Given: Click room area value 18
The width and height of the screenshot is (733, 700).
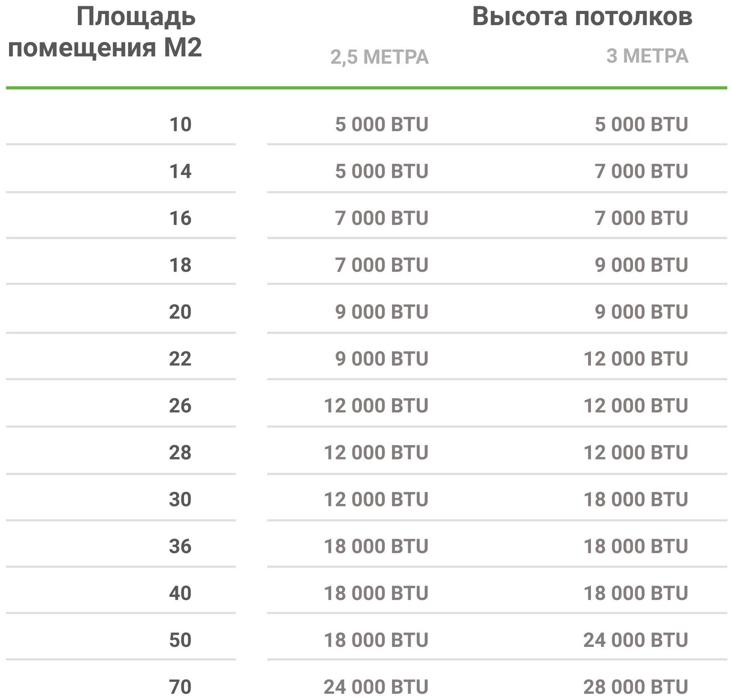Looking at the screenshot, I should point(180,265).
